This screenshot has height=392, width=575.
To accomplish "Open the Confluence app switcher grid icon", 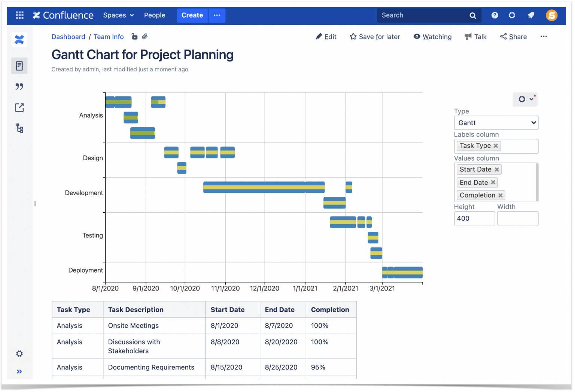I will pyautogui.click(x=19, y=15).
